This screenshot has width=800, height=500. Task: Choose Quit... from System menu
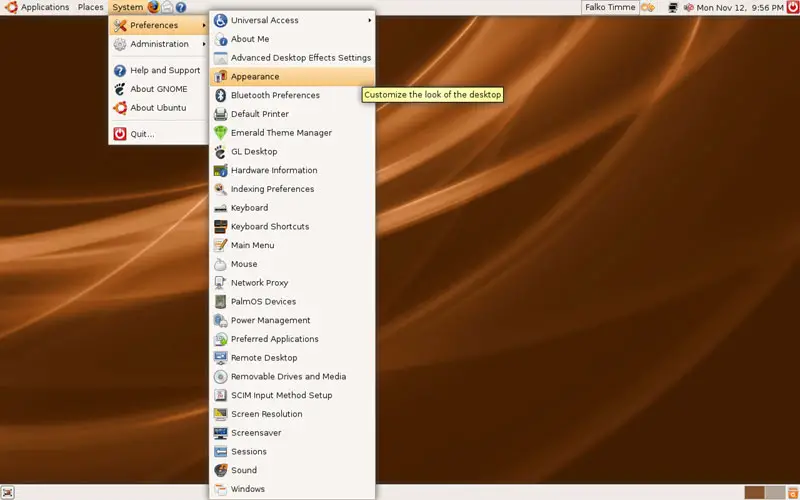click(159, 134)
